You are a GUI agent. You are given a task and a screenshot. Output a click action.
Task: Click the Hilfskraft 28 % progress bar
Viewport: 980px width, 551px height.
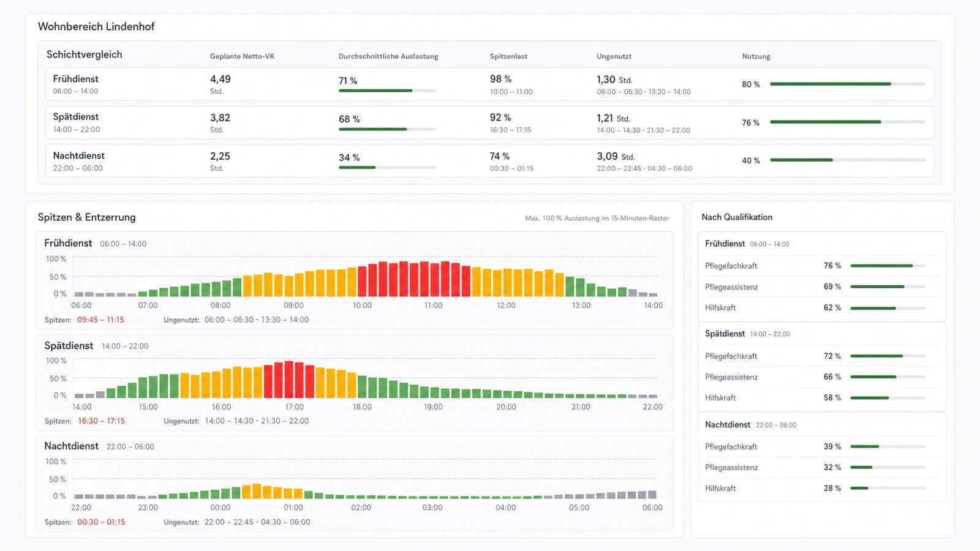coord(888,488)
